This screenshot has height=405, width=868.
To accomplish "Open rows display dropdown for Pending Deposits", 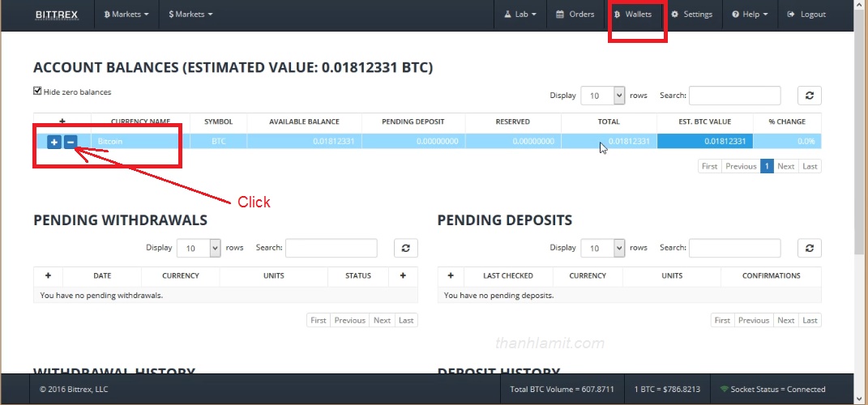I will pyautogui.click(x=603, y=249).
